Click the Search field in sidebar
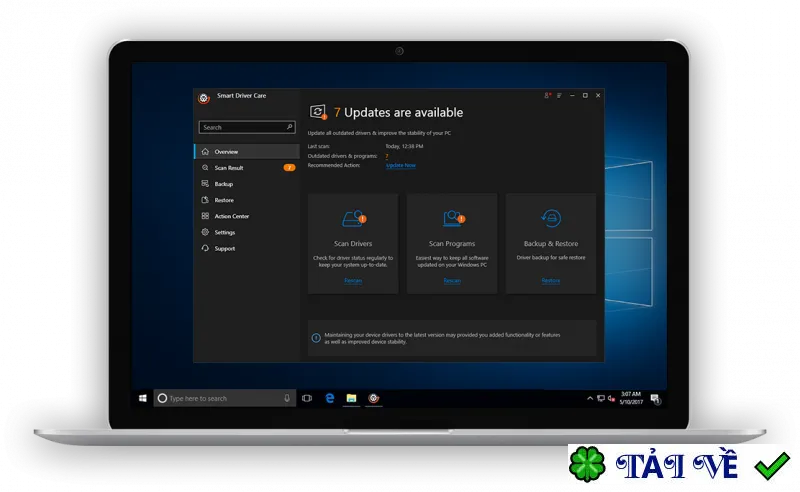800x492 pixels. (247, 127)
